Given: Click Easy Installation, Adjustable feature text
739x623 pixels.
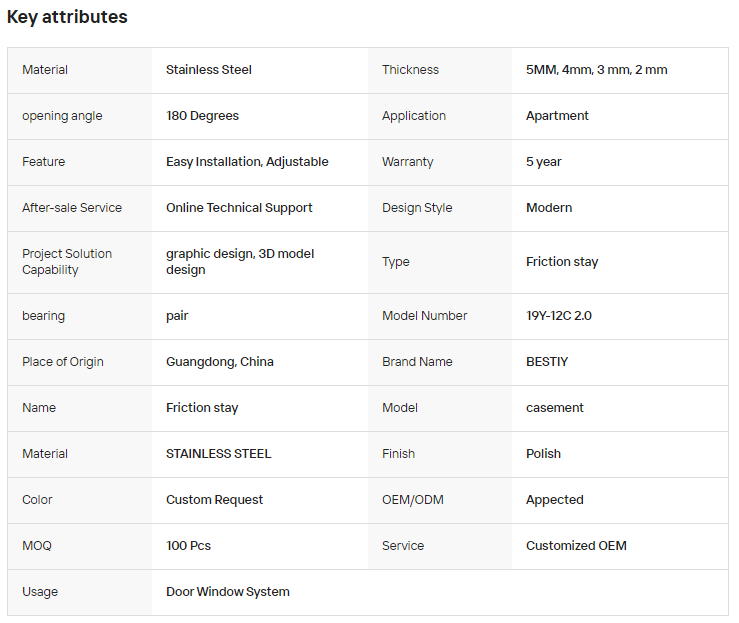Looking at the screenshot, I should (247, 162).
